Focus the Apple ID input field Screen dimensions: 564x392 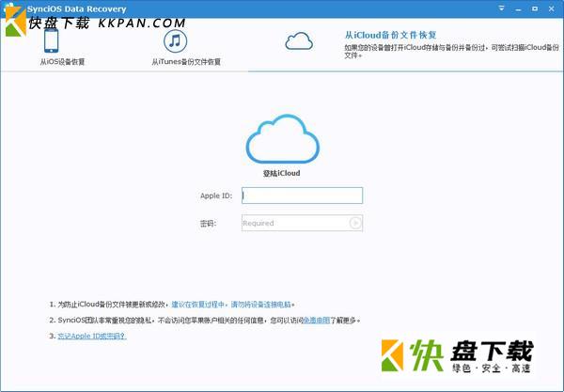[302, 196]
